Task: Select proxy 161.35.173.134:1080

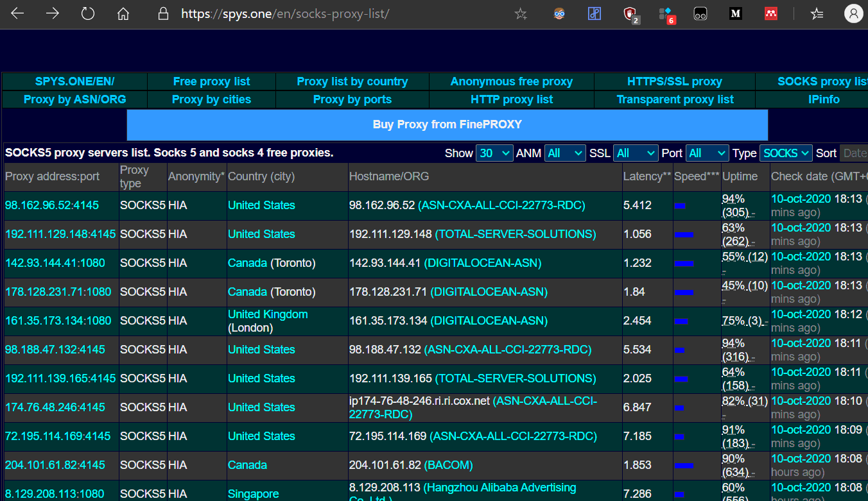Action: click(x=58, y=321)
